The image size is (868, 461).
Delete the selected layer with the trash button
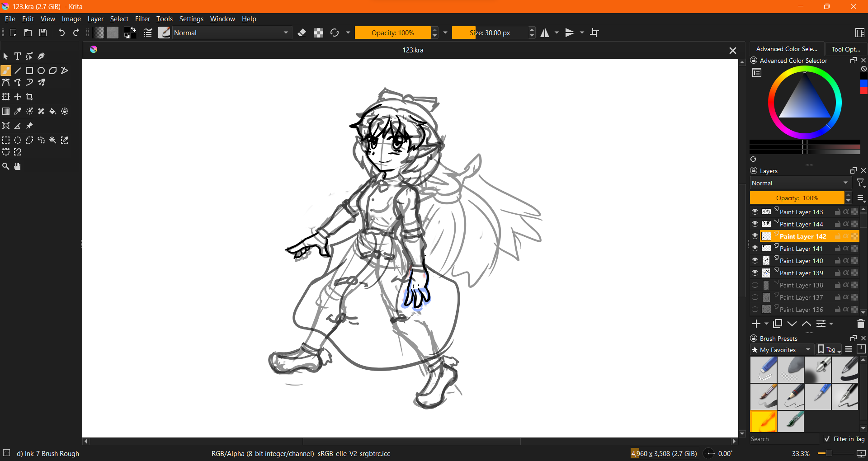click(x=860, y=324)
